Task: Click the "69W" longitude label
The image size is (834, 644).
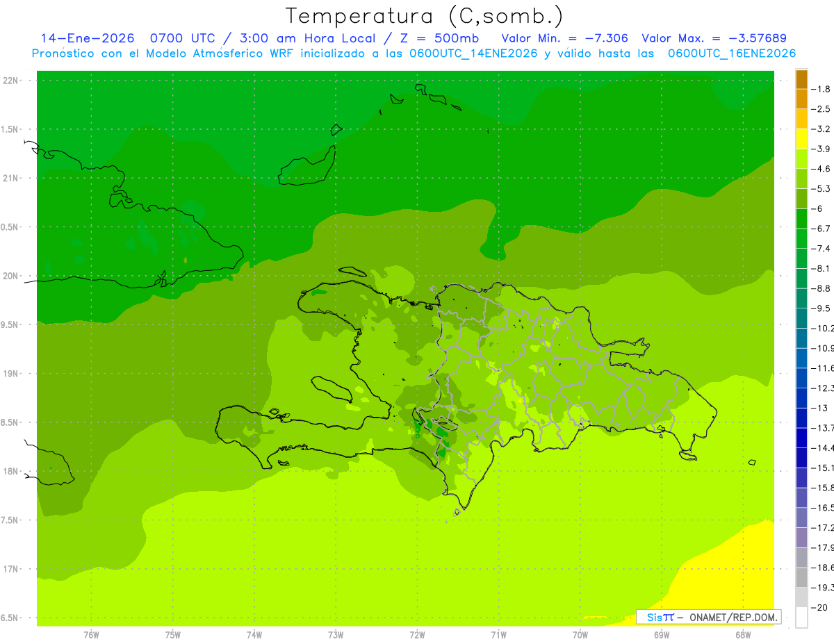Action: [x=661, y=634]
